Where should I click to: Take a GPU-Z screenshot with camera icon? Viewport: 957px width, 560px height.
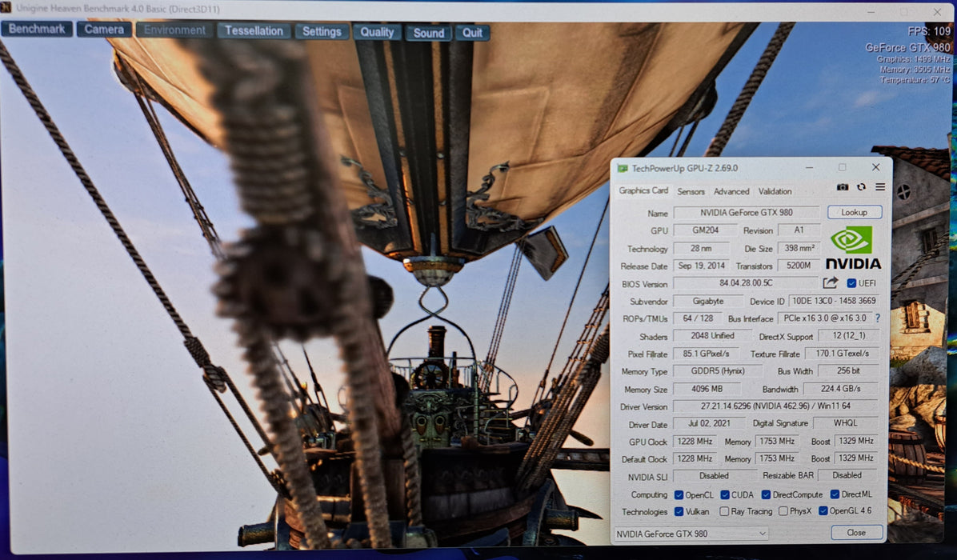click(843, 187)
